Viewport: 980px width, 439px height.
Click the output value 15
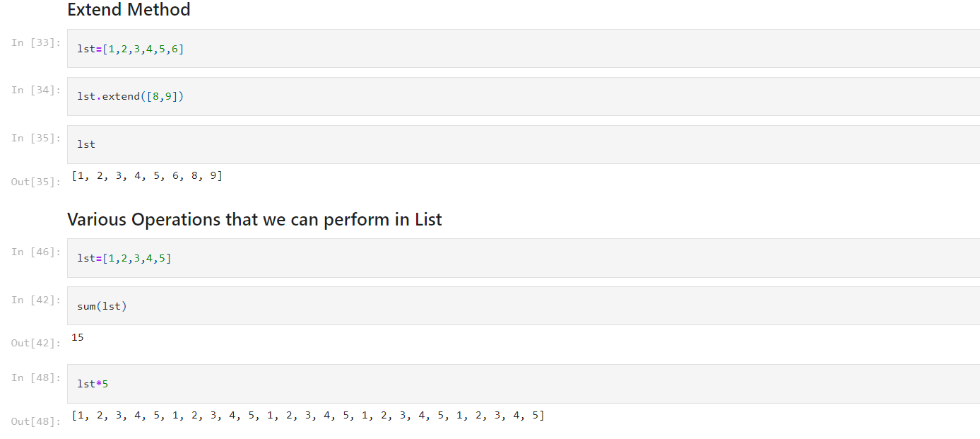point(78,337)
